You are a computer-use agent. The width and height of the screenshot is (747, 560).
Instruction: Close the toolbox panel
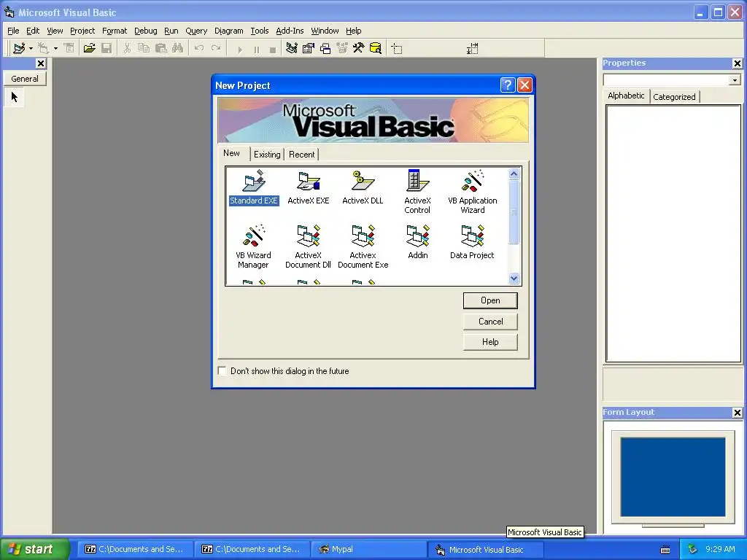click(x=41, y=63)
